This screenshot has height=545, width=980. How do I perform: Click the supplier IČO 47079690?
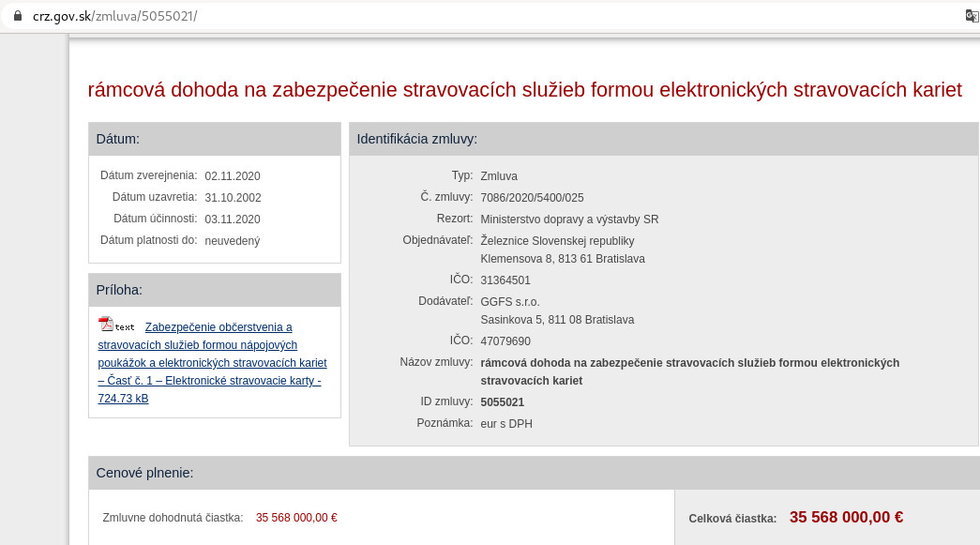(x=505, y=341)
